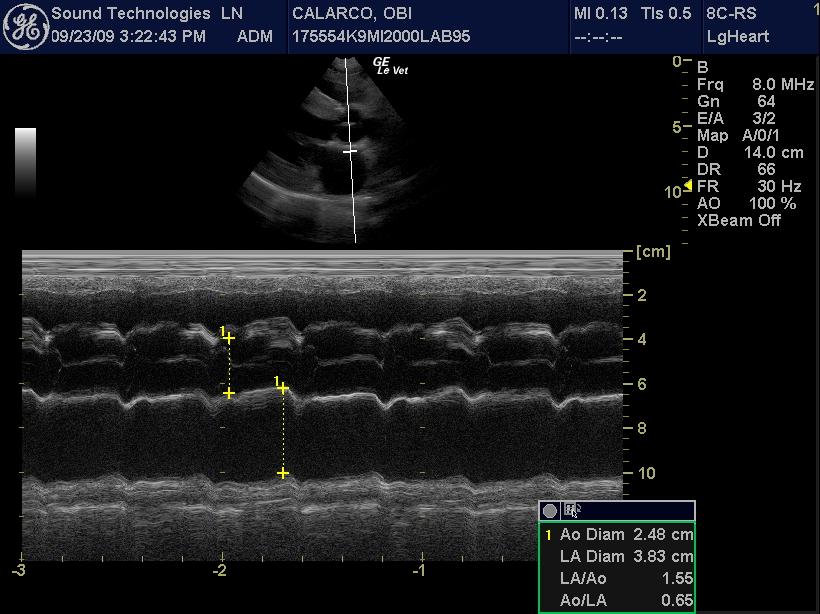Click the 8C-RS probe label
This screenshot has height=614, width=820.
point(733,14)
